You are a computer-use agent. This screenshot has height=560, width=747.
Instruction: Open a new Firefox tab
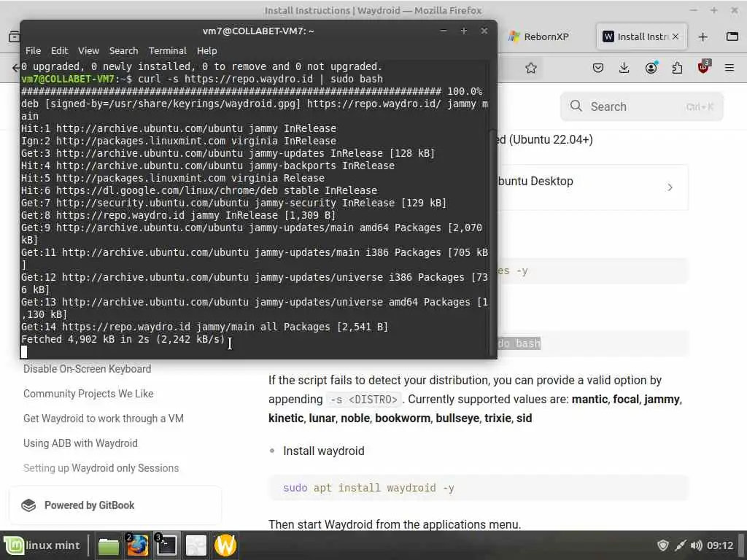click(x=703, y=36)
